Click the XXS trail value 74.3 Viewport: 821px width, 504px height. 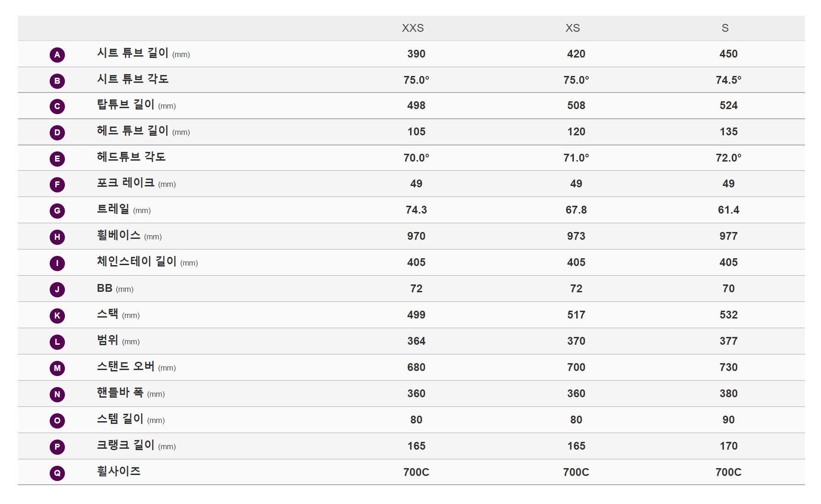(416, 210)
